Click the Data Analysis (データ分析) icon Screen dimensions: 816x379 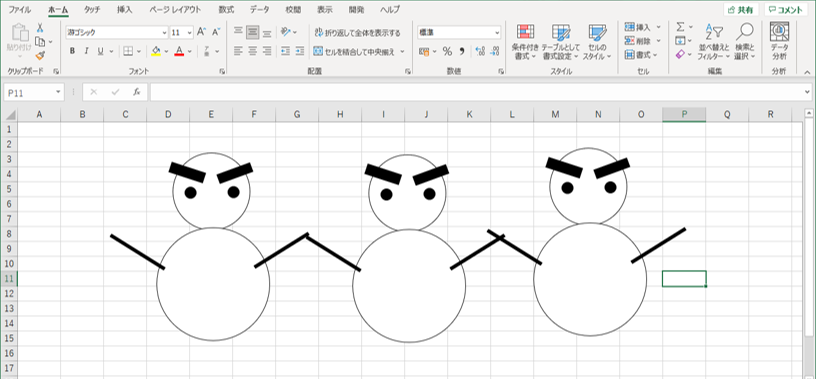click(779, 41)
